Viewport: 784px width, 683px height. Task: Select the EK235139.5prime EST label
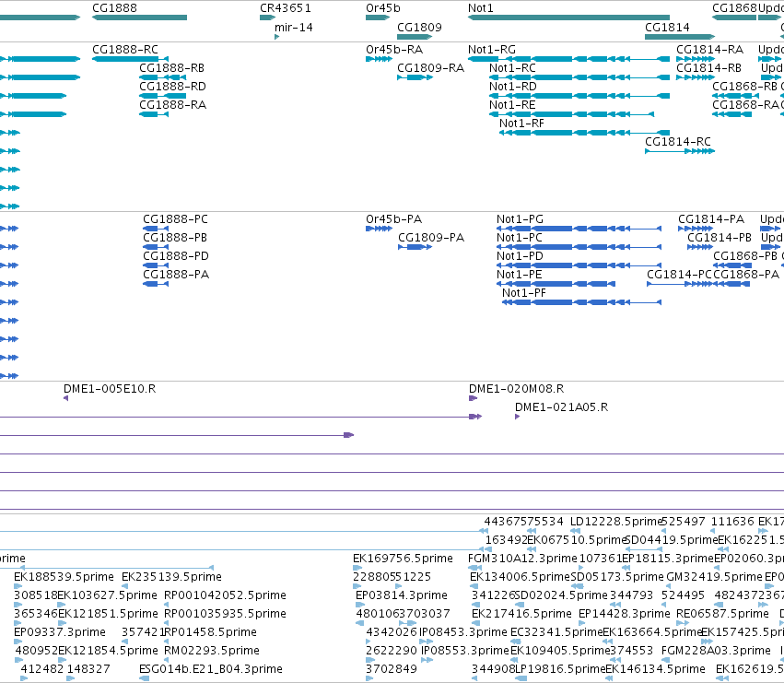pos(171,577)
